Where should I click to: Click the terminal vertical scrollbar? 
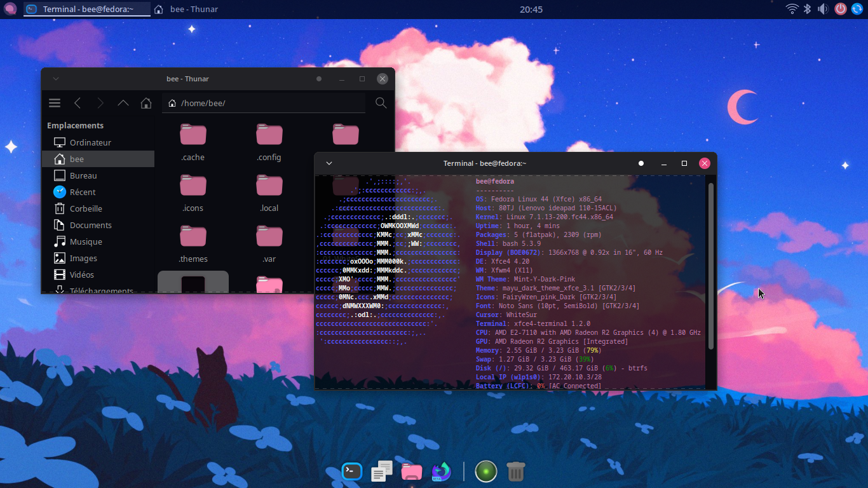[711, 266]
